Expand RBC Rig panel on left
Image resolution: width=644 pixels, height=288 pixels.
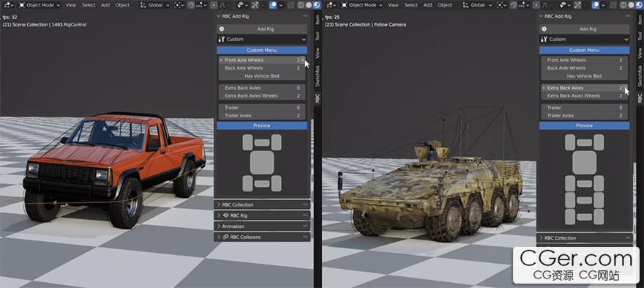tap(262, 215)
